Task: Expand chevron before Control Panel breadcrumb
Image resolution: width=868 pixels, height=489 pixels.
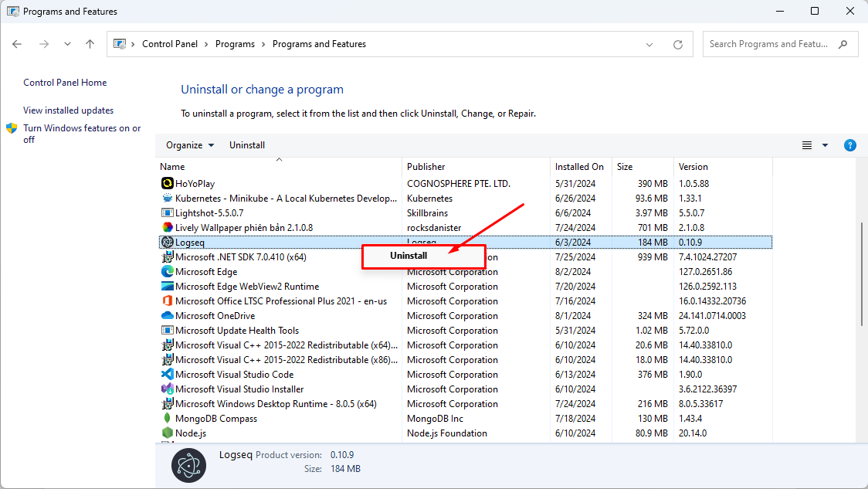Action: (133, 44)
